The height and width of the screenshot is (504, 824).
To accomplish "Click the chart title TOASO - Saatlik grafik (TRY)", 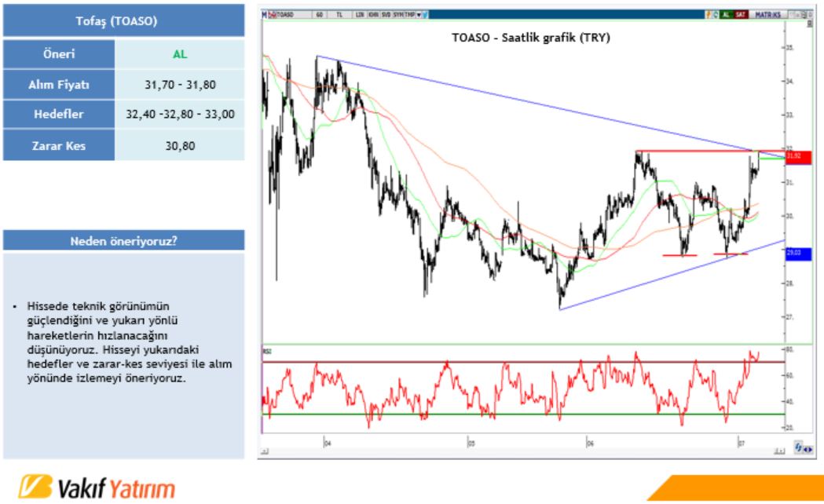I will click(x=531, y=37).
